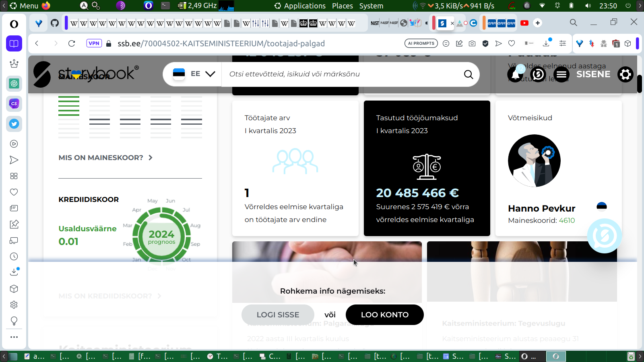Toggle the VPN badge in address bar
The image size is (644, 362).
pyautogui.click(x=94, y=43)
